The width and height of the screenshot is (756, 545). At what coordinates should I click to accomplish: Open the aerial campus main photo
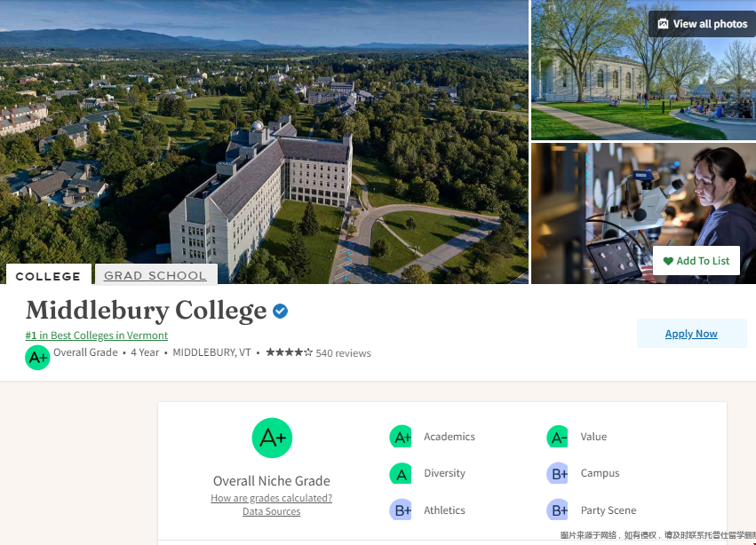pyautogui.click(x=264, y=133)
